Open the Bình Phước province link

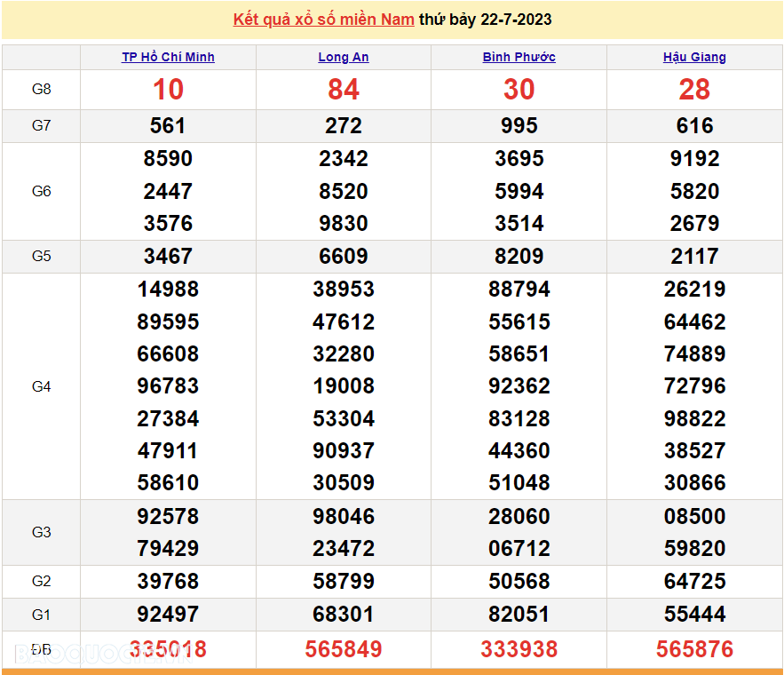[519, 57]
